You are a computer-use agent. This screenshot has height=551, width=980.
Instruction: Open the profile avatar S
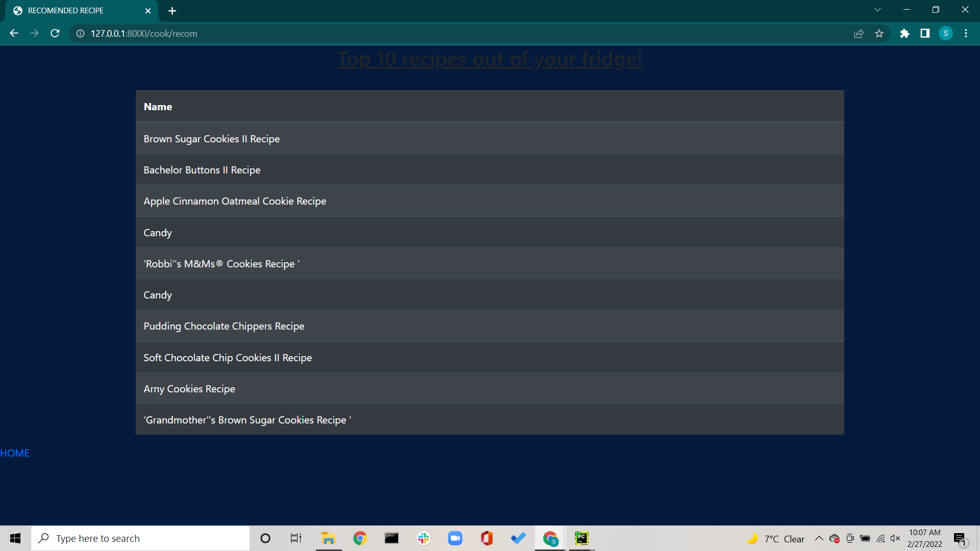click(945, 33)
